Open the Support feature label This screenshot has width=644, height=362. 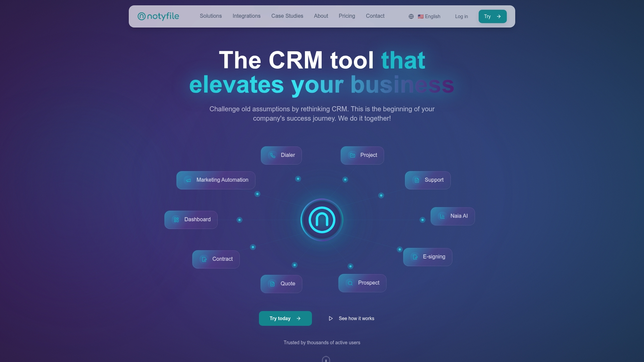click(x=434, y=180)
